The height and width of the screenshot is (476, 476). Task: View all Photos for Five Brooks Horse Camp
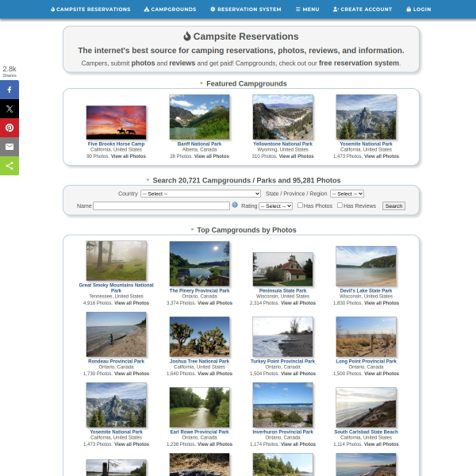129,156
